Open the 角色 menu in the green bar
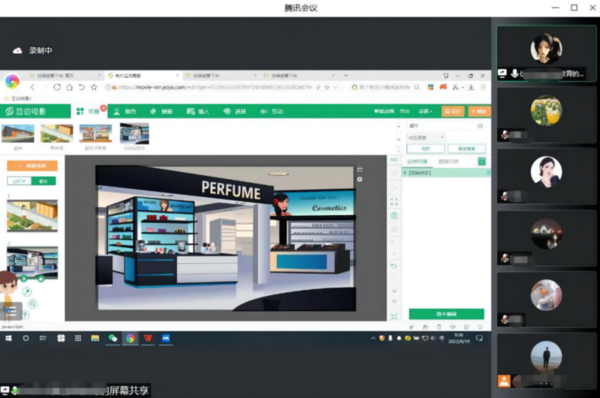 [x=125, y=111]
